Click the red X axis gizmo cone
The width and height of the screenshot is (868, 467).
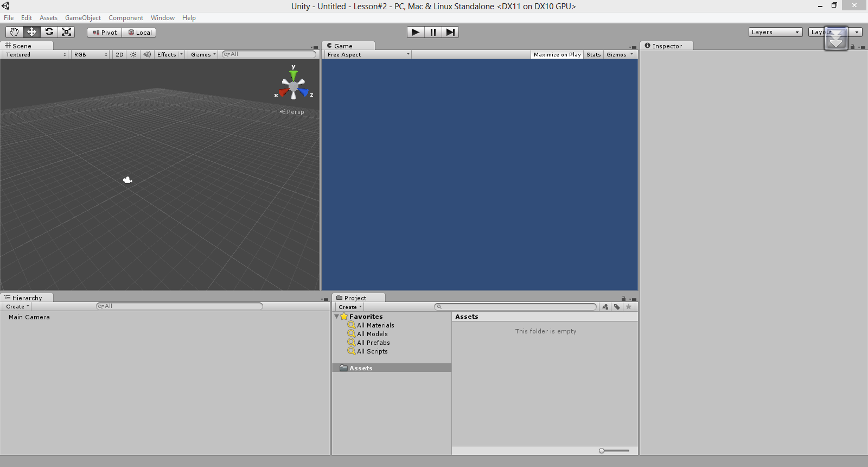(x=283, y=93)
